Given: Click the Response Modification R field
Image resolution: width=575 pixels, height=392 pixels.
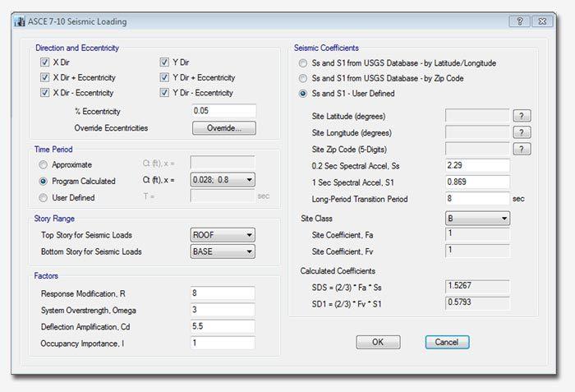Looking at the screenshot, I should click(x=223, y=293).
